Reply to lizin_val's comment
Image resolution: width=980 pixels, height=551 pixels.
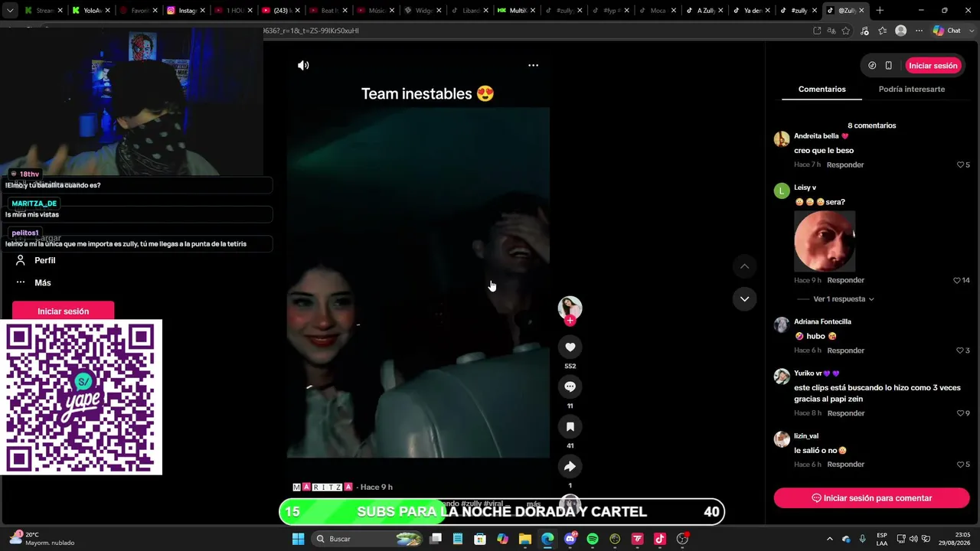point(845,465)
